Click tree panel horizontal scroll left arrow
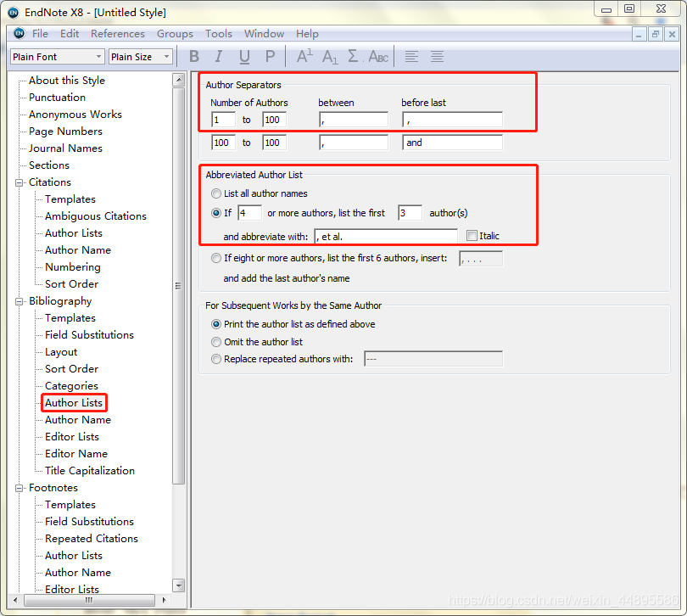Screen dimensions: 687x616 click(x=15, y=600)
